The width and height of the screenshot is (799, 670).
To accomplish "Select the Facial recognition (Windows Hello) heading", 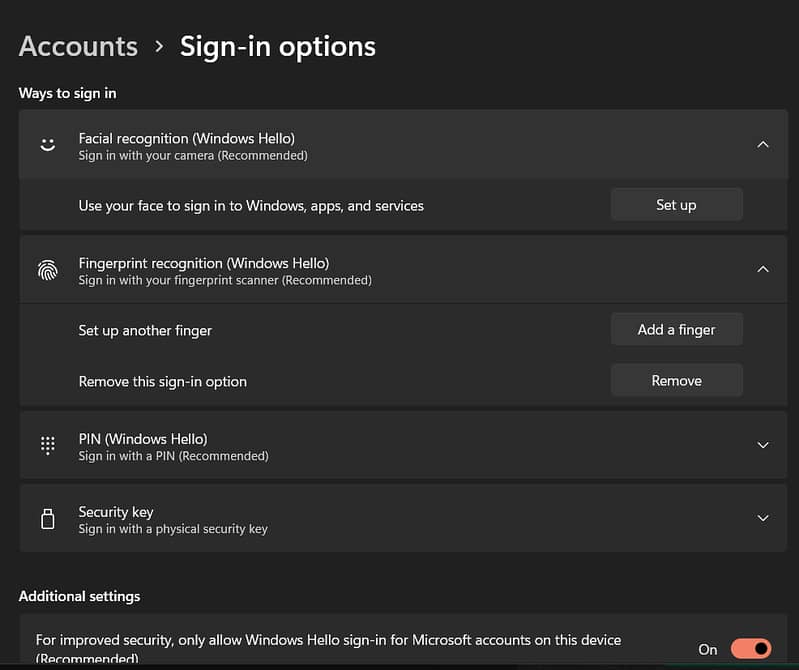I will (x=186, y=139).
